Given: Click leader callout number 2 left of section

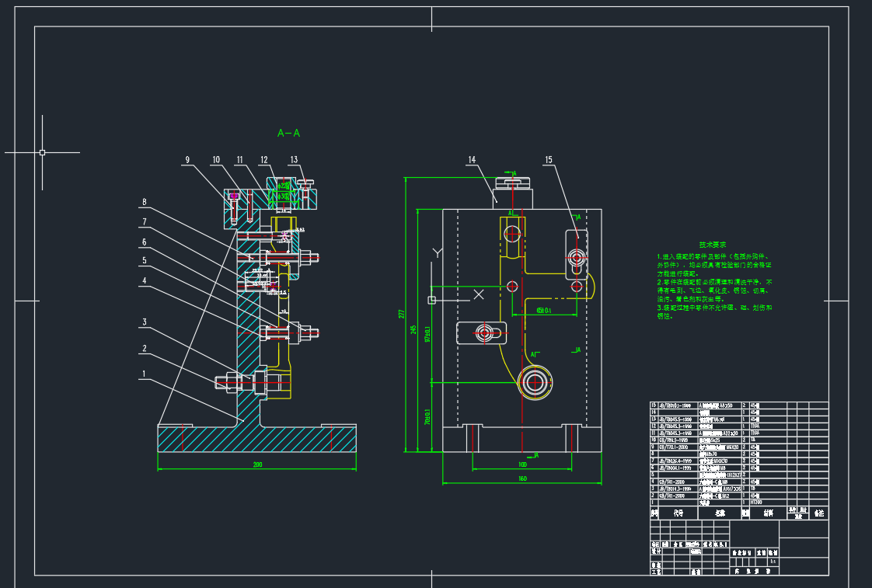Looking at the screenshot, I should (x=144, y=349).
